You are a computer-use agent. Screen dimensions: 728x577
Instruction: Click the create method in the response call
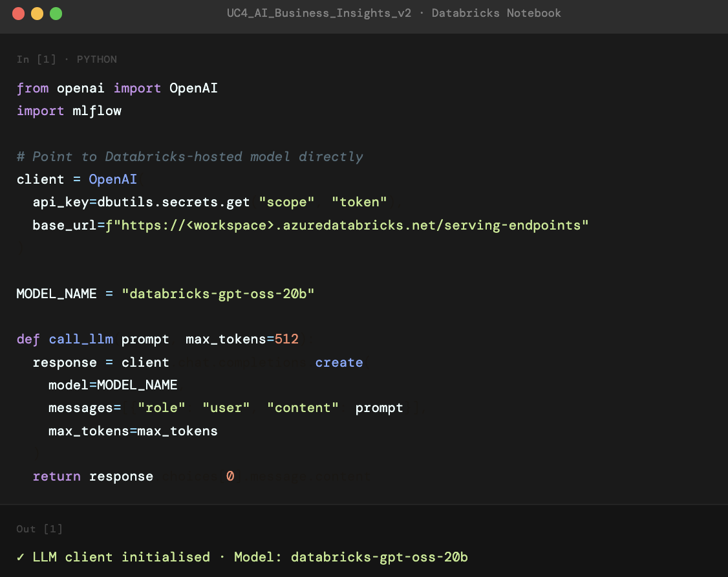[x=339, y=362]
